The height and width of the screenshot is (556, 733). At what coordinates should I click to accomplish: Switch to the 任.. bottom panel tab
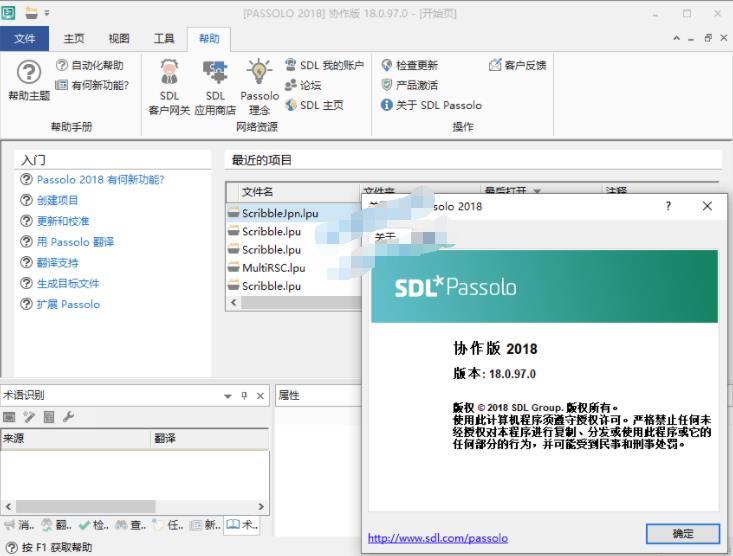click(x=168, y=525)
